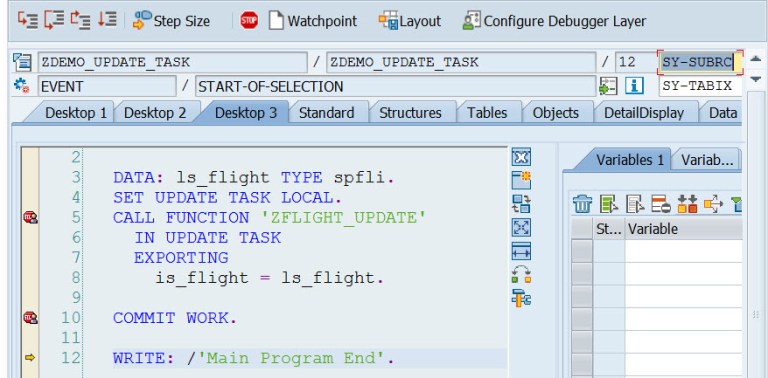Select the Desktop 3 tab
Screen dimensions: 768x378
tap(245, 113)
